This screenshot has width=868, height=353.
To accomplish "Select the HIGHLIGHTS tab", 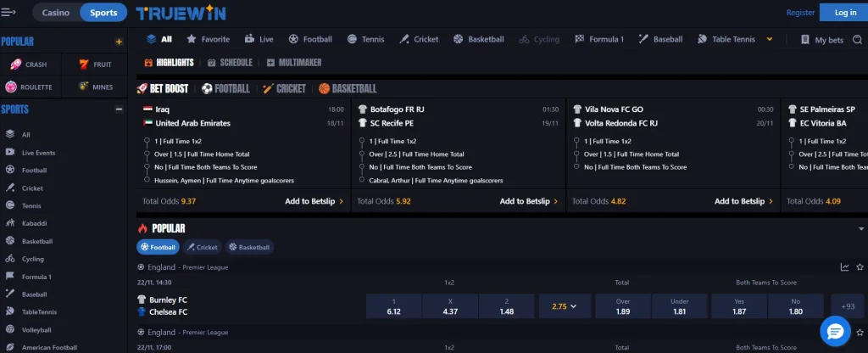I will pyautogui.click(x=169, y=63).
